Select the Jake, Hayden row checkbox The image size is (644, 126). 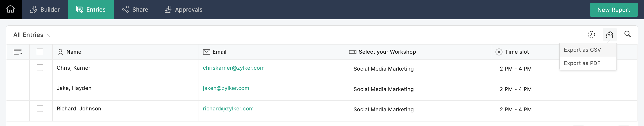40,88
